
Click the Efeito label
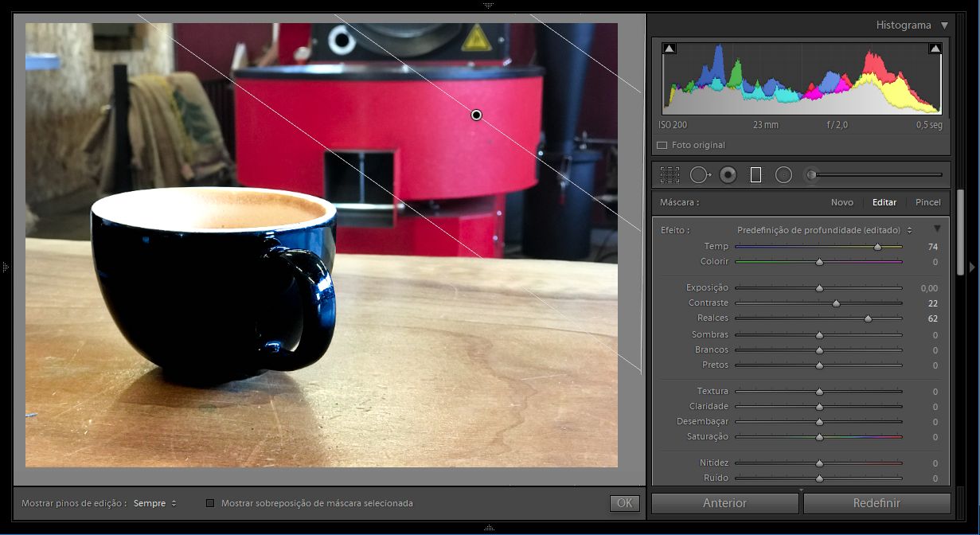[x=675, y=230]
